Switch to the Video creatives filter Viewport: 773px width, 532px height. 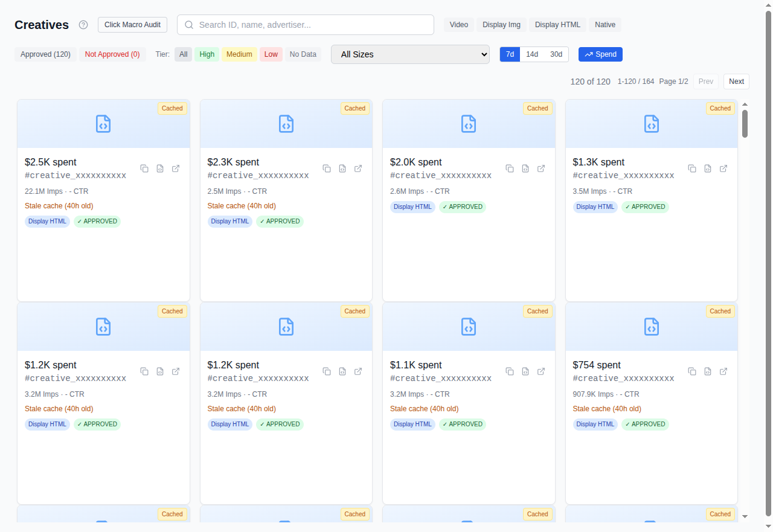pyautogui.click(x=458, y=25)
